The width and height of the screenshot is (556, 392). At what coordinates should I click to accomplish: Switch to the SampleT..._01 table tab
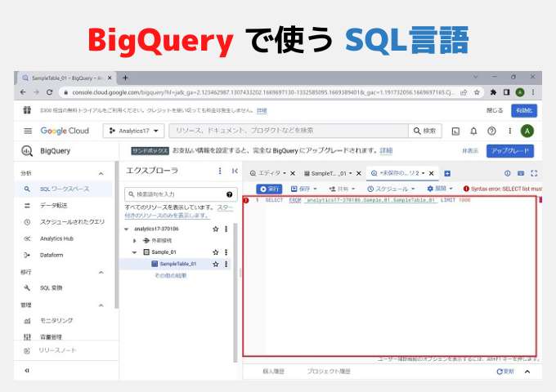click(x=328, y=173)
